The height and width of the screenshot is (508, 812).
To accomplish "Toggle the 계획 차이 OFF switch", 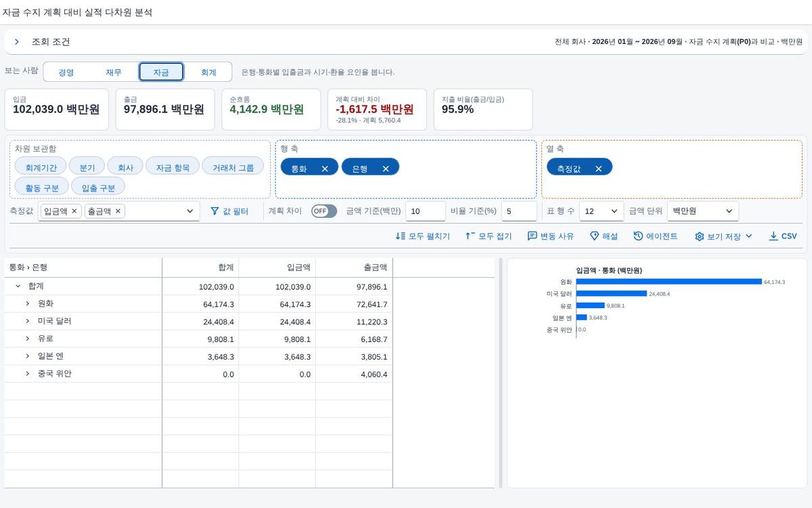I will (324, 211).
